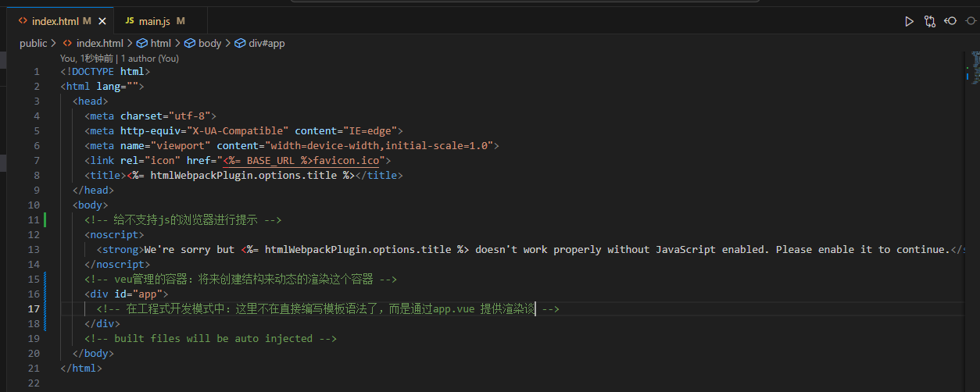The image size is (980, 392).
Task: Click the opening noscript tag
Action: click(x=114, y=235)
